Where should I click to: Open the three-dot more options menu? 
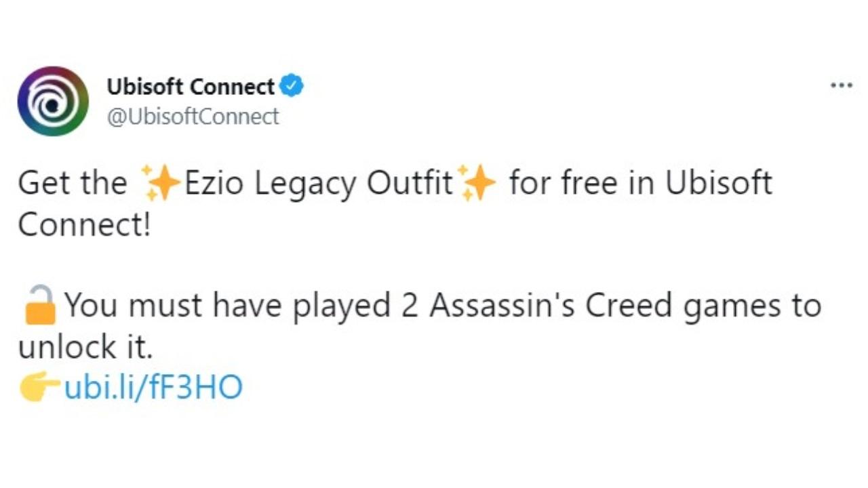(x=841, y=86)
